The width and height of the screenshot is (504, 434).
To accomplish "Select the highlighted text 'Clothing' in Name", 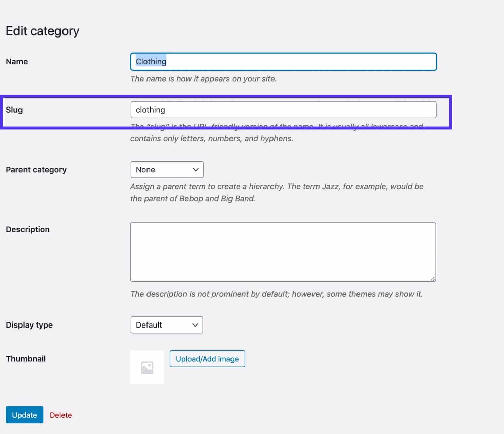I will [x=151, y=61].
